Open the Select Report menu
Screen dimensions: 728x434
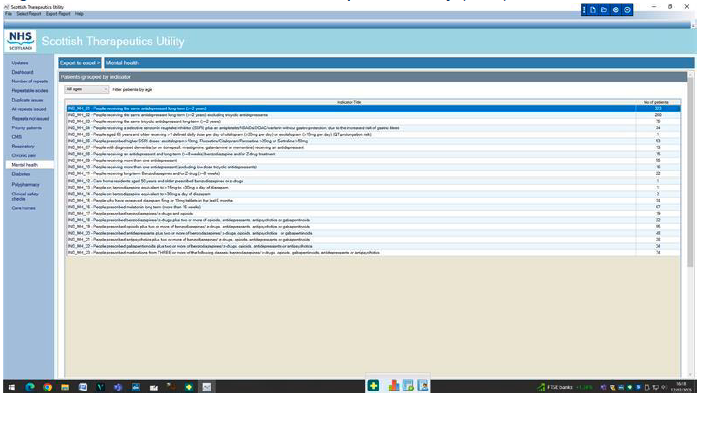[29, 14]
